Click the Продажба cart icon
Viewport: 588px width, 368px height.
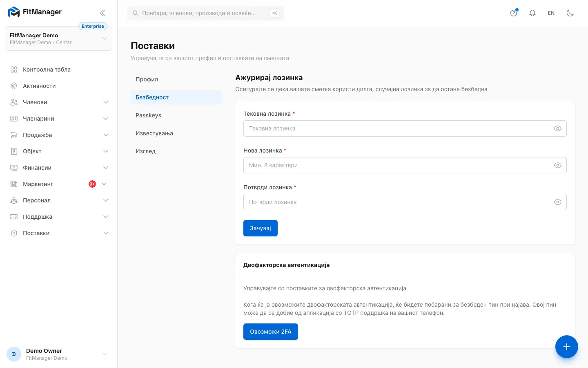(14, 135)
